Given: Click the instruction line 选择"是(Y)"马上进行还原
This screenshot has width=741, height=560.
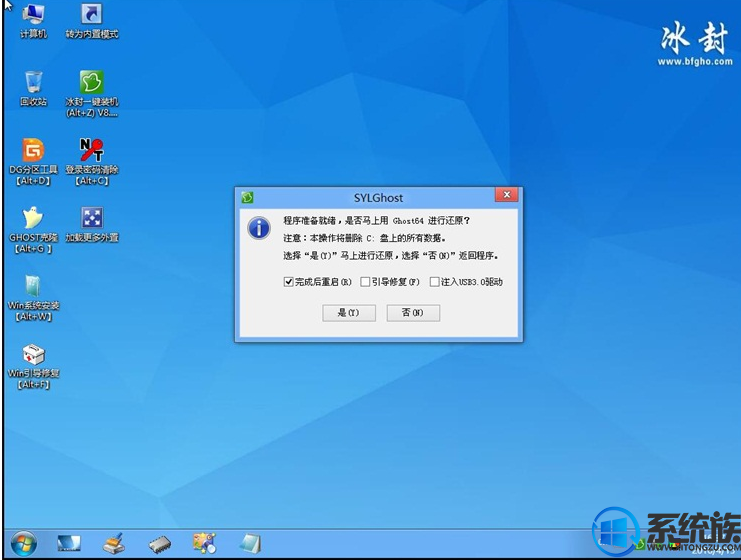Looking at the screenshot, I should point(391,256).
